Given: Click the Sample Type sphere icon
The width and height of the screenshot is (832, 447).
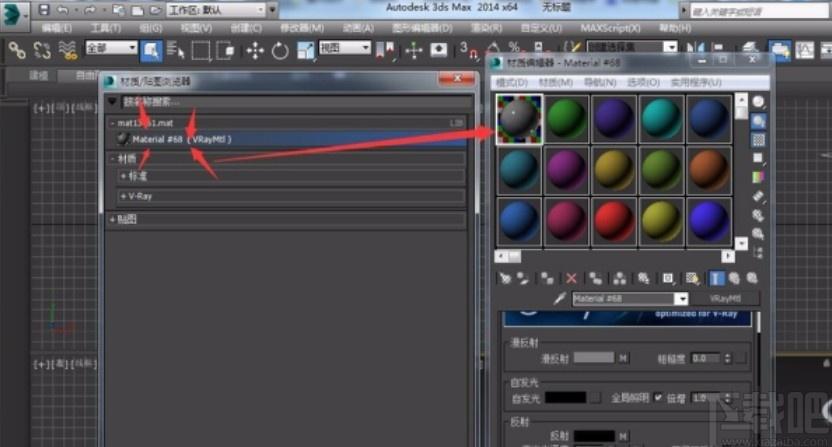Looking at the screenshot, I should pyautogui.click(x=759, y=102).
